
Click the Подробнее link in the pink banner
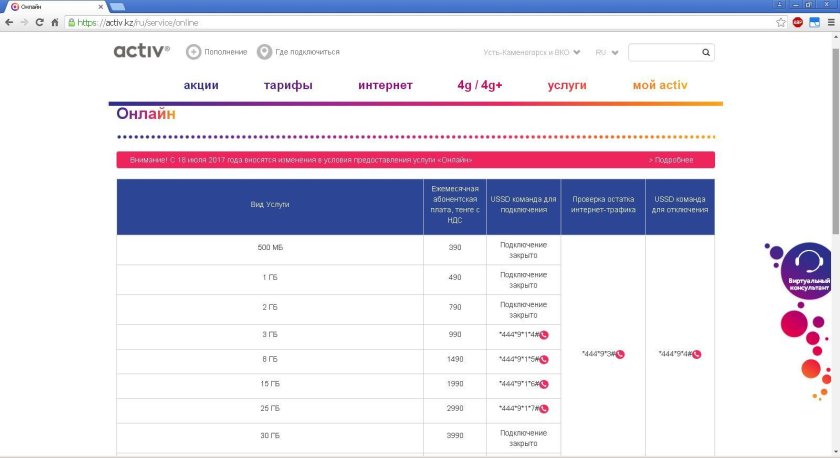(671, 160)
